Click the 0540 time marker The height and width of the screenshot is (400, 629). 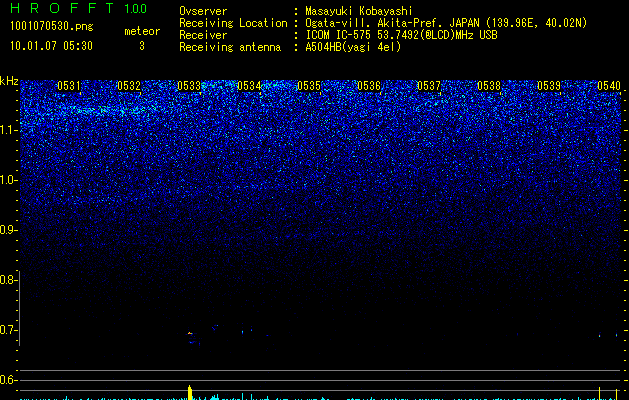click(609, 86)
